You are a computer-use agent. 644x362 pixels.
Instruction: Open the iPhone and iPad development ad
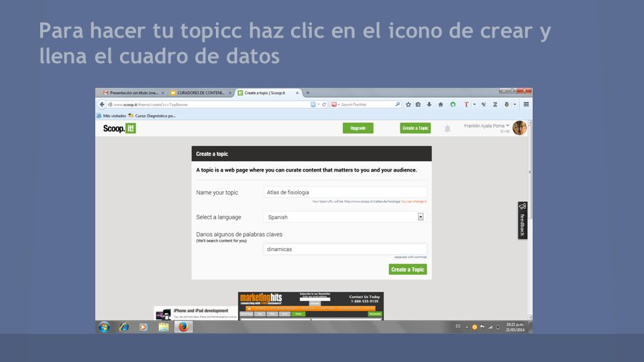click(x=196, y=313)
